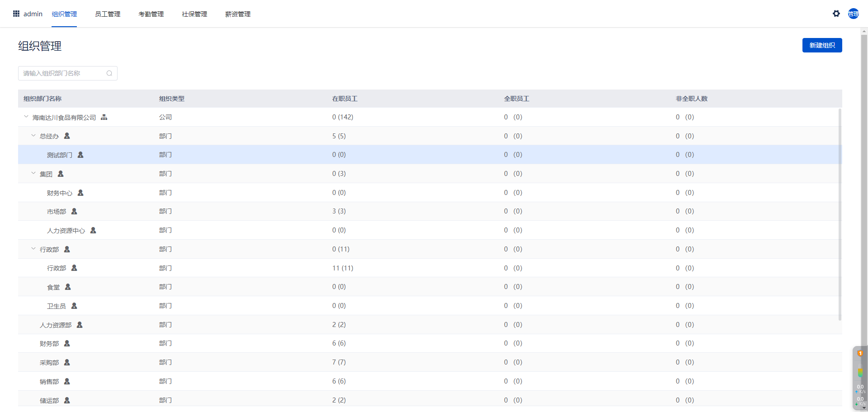
Task: Open the settings gear icon
Action: pyautogui.click(x=836, y=14)
